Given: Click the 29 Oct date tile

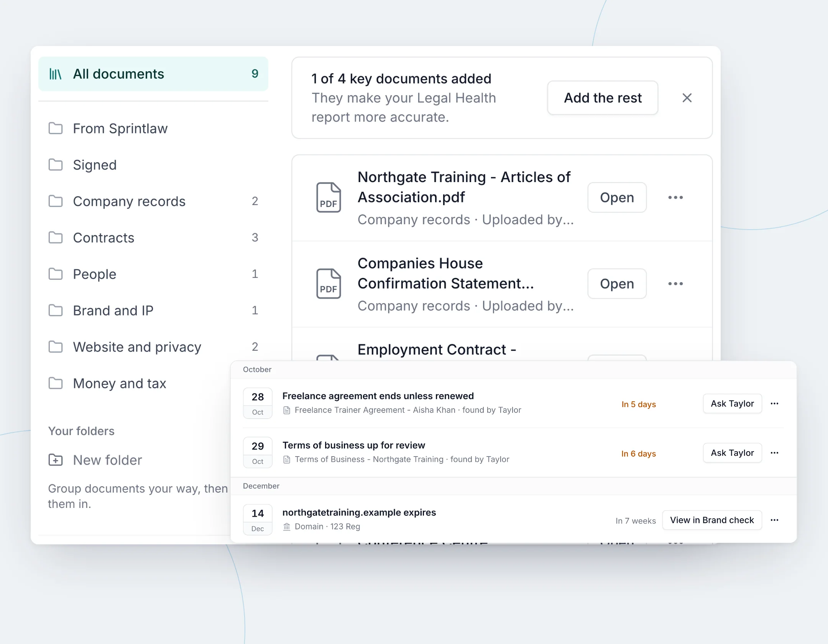Looking at the screenshot, I should (x=258, y=452).
